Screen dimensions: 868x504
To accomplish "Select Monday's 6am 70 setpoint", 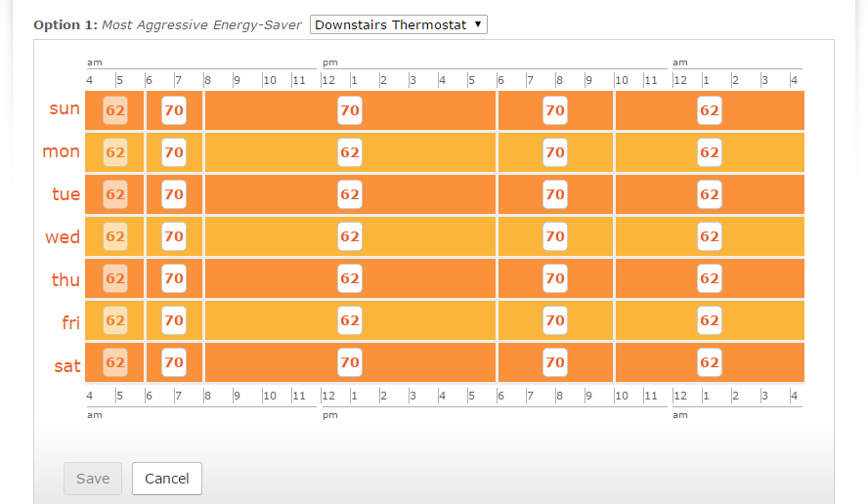I will [x=174, y=152].
